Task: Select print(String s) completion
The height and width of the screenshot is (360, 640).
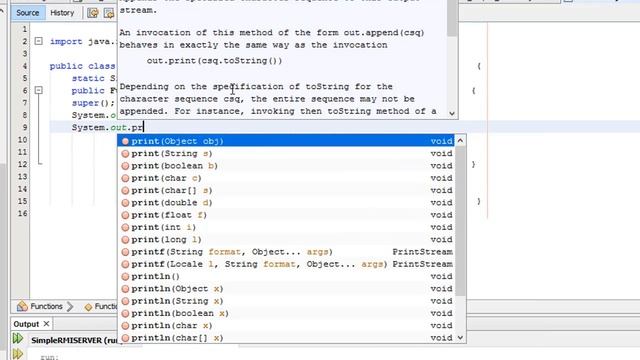Action: [286, 153]
